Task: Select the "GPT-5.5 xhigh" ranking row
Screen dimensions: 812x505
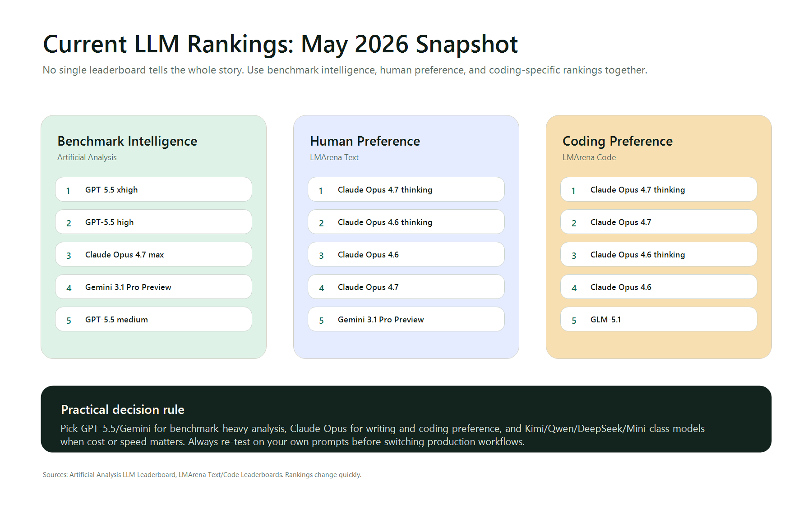Action: click(153, 189)
